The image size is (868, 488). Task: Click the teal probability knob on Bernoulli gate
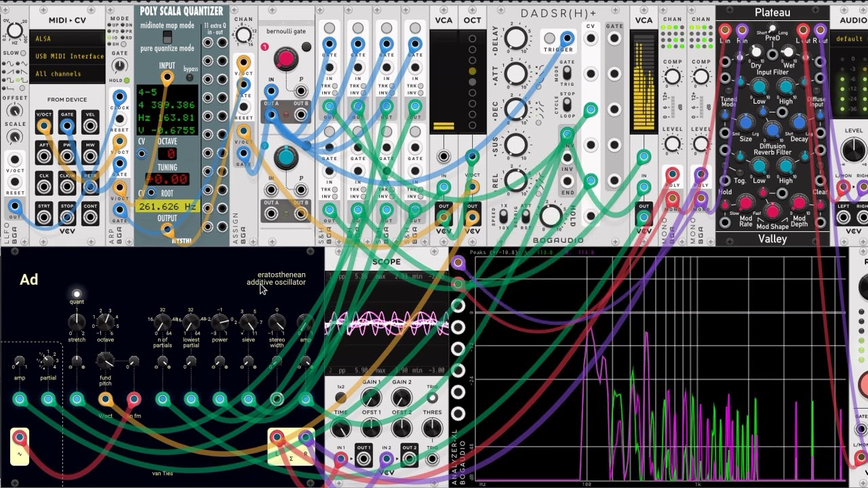coord(285,157)
